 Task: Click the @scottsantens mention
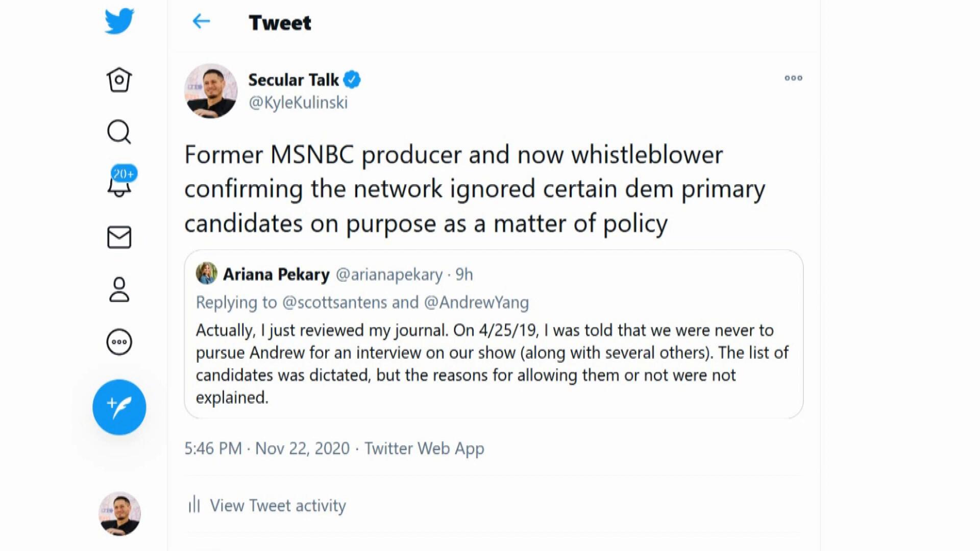[x=334, y=303]
